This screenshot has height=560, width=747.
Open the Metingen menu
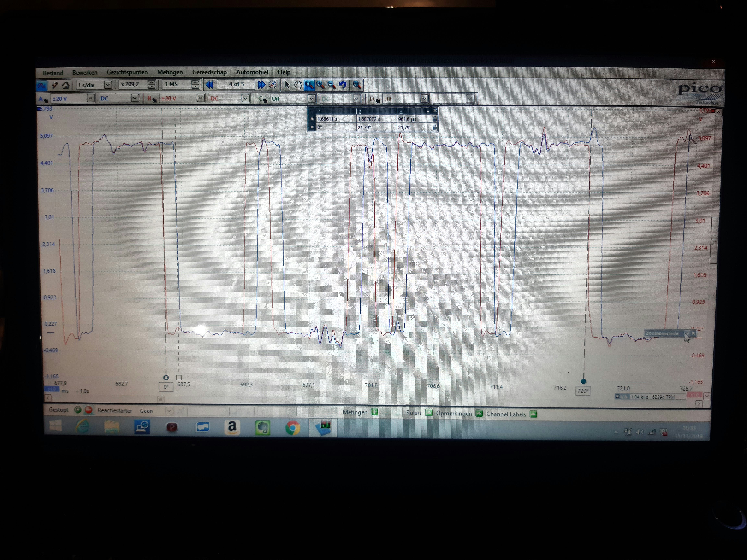coord(170,72)
